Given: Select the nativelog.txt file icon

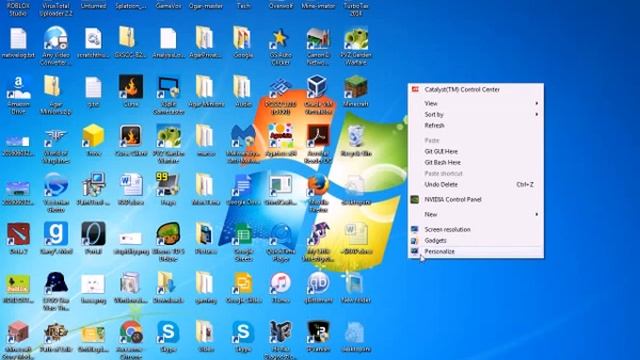Looking at the screenshot, I should point(18,38).
